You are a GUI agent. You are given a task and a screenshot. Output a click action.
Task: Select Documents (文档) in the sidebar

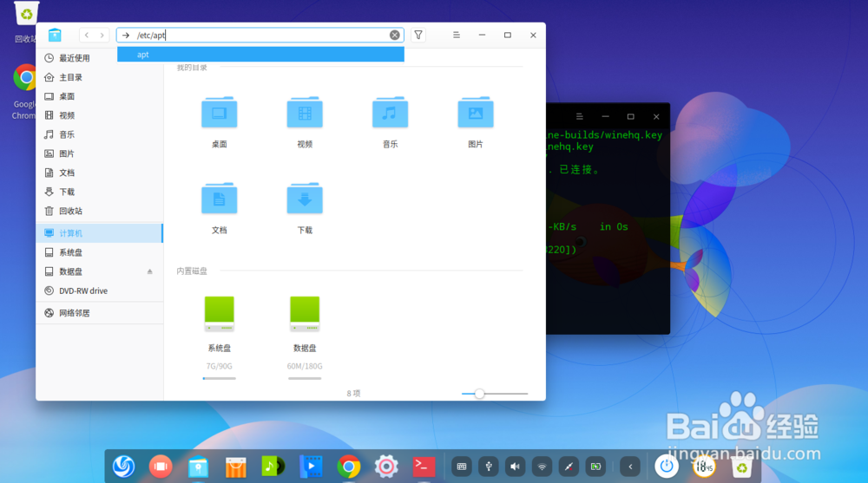click(100, 173)
